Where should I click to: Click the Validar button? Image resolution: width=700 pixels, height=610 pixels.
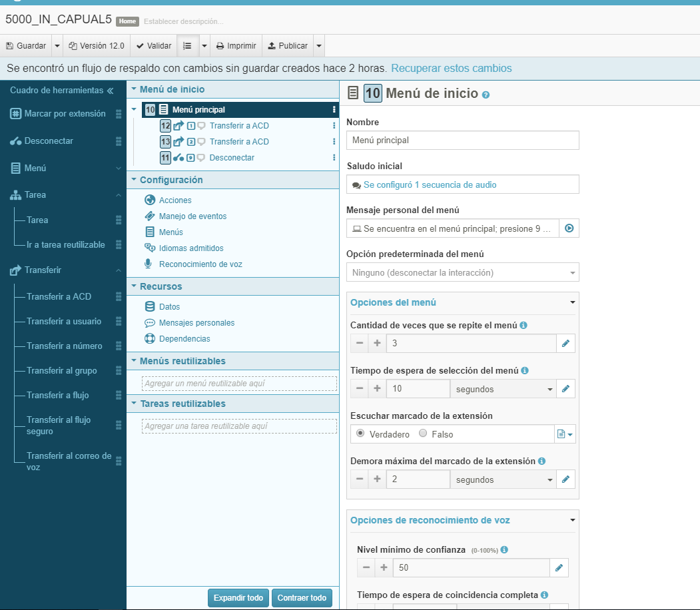tap(154, 46)
